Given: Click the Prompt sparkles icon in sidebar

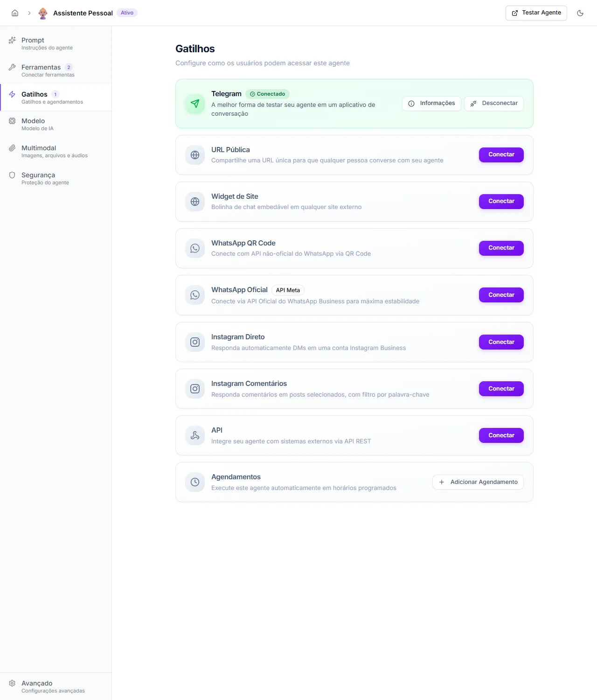Looking at the screenshot, I should click(12, 40).
